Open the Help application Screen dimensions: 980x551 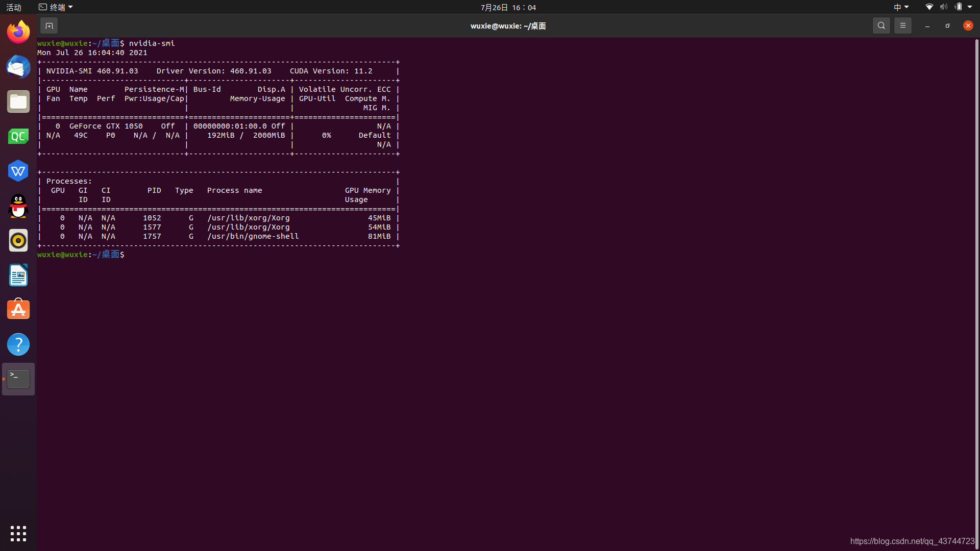(18, 344)
